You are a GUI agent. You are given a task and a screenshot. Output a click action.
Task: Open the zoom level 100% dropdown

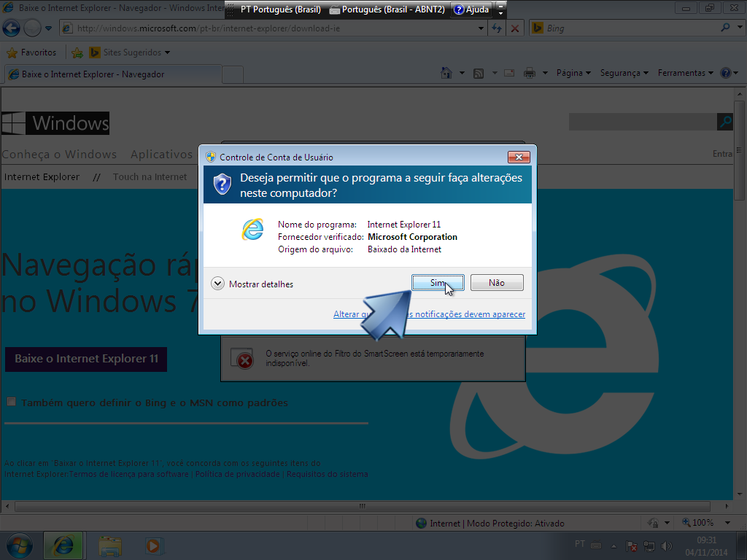tap(727, 523)
